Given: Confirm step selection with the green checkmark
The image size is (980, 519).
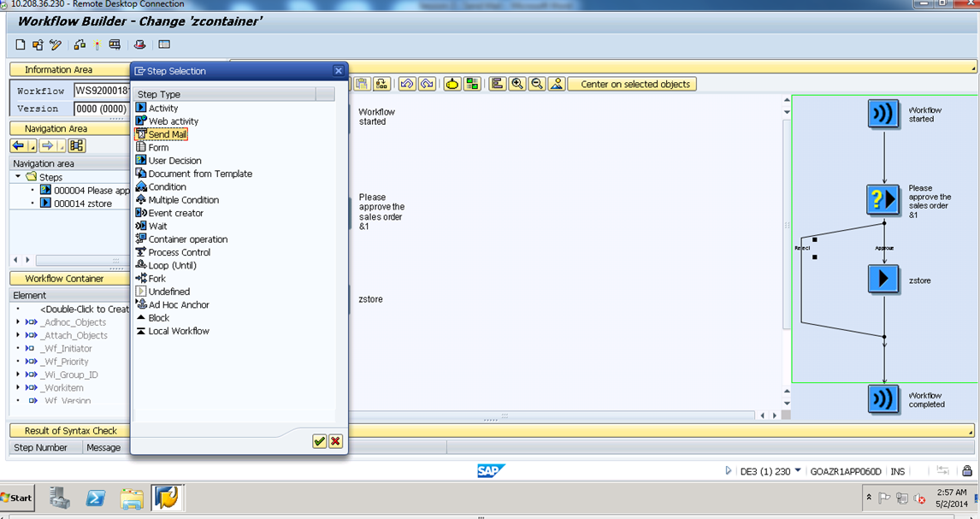Looking at the screenshot, I should (x=319, y=442).
